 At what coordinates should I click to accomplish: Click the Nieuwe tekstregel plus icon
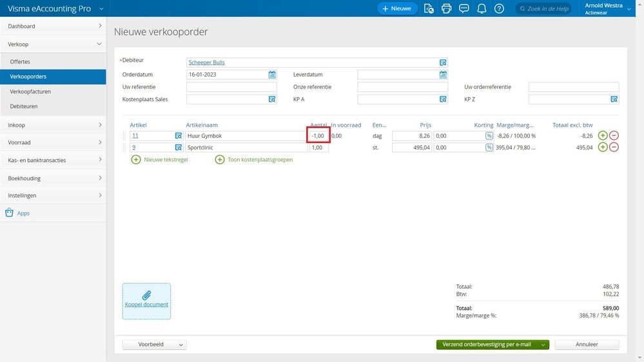[136, 160]
